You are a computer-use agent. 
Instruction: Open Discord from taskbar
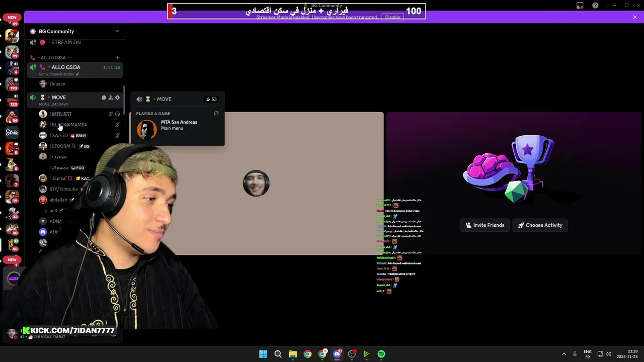[337, 354]
